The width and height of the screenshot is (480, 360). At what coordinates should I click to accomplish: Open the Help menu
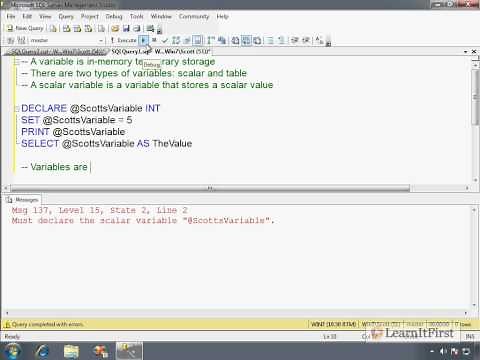point(222,16)
